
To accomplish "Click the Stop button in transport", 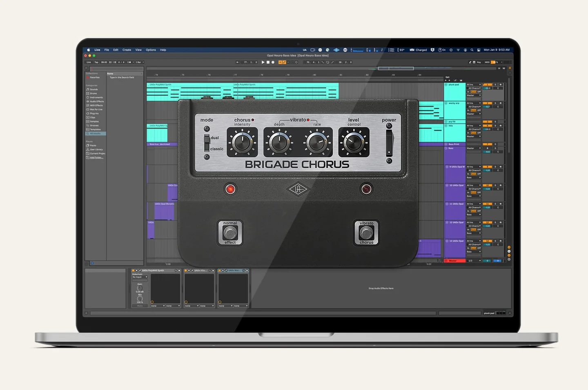I will pos(268,62).
